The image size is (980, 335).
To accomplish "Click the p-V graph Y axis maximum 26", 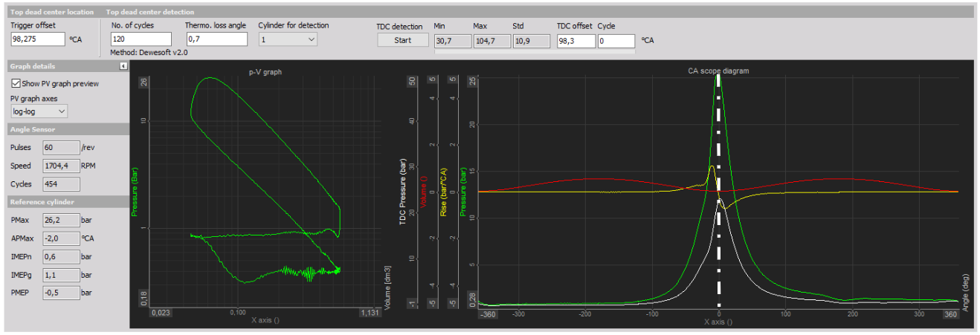I will (144, 83).
